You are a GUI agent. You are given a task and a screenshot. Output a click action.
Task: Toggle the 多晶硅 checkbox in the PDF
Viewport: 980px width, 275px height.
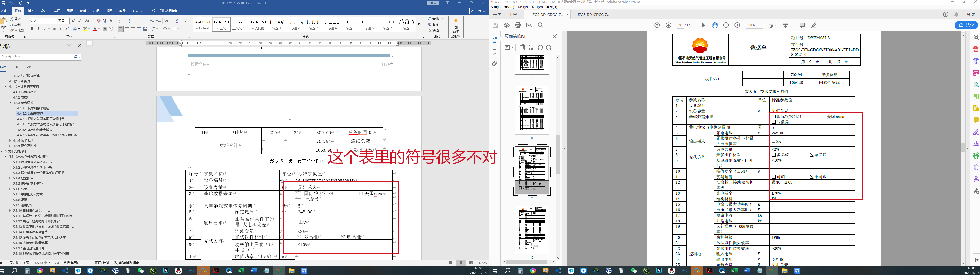774,155
